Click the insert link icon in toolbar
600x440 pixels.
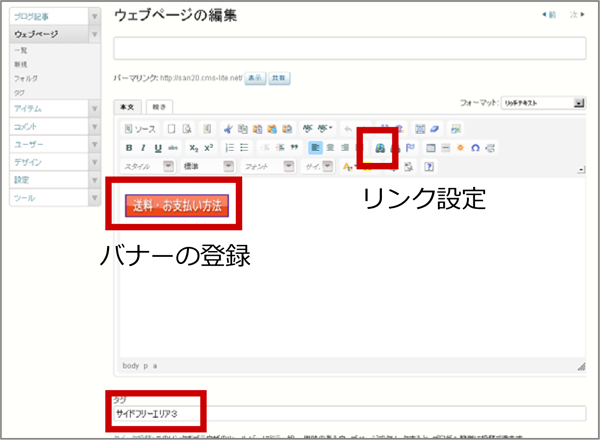click(x=380, y=148)
